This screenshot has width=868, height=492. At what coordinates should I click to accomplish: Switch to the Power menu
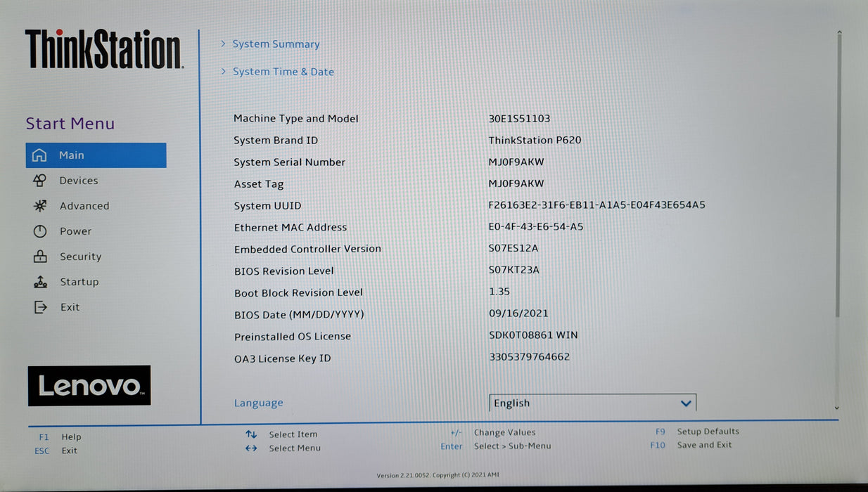click(x=75, y=231)
